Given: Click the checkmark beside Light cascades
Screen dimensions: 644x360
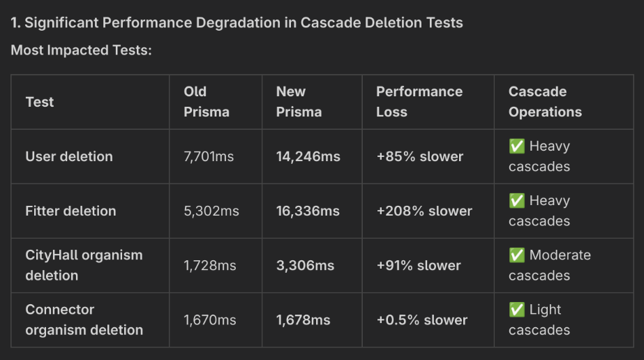Looking at the screenshot, I should tap(517, 310).
